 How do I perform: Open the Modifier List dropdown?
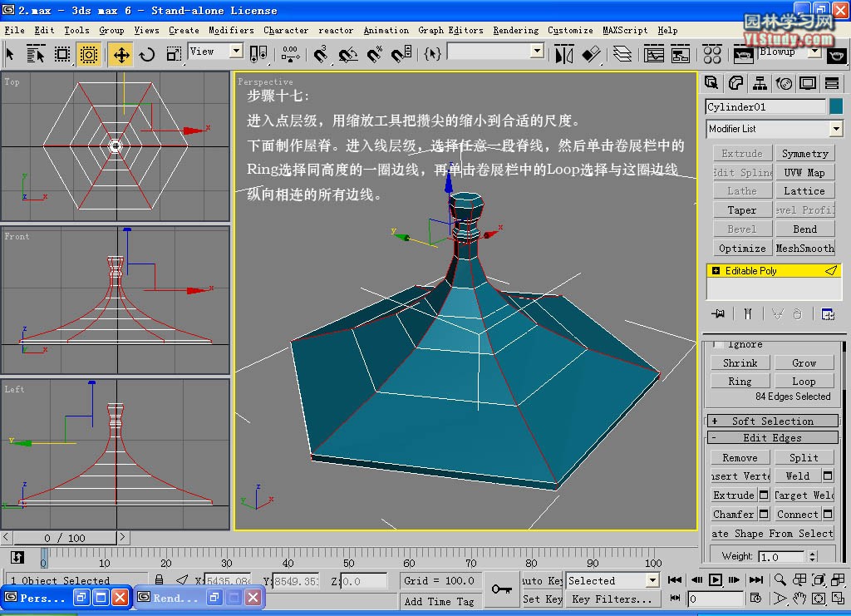(835, 129)
